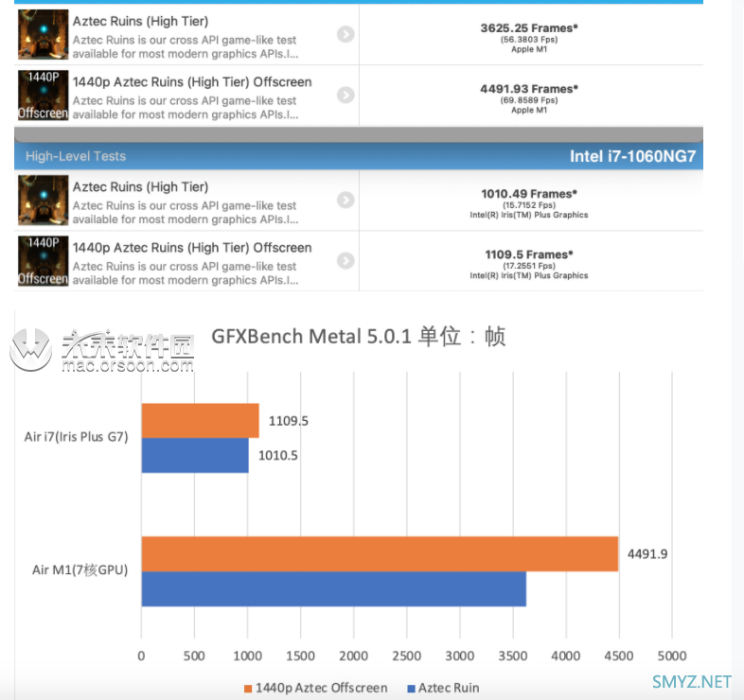The height and width of the screenshot is (700, 744).
Task: Click Apple M1 1440P Offscreen test thumbnail
Action: [x=44, y=96]
